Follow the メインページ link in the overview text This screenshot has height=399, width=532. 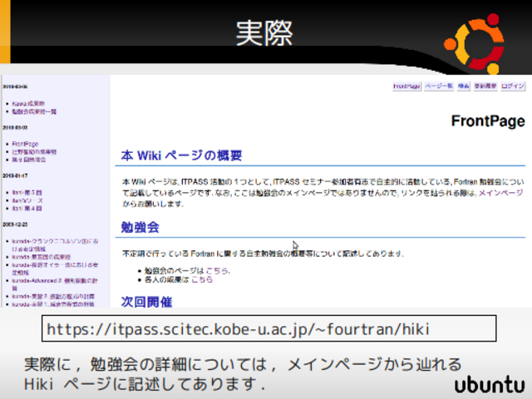click(x=502, y=193)
